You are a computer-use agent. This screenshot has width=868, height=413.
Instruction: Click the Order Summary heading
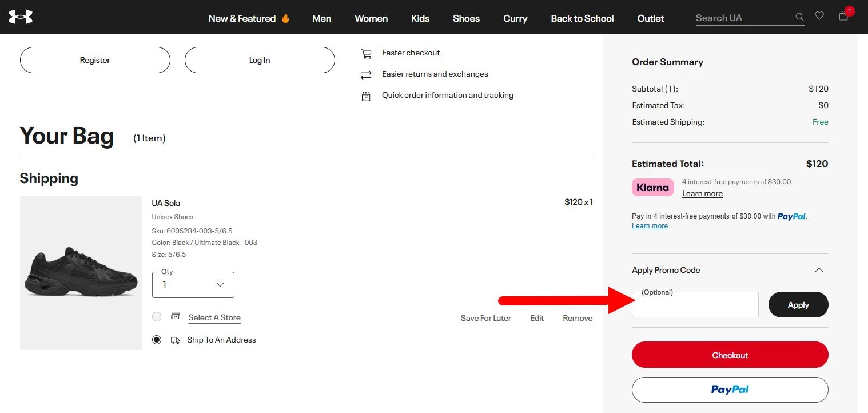[667, 62]
